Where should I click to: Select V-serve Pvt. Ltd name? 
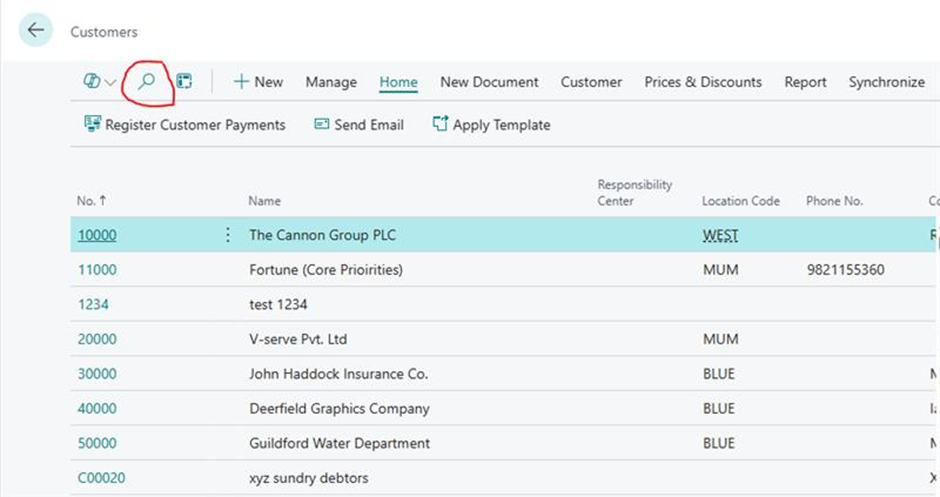coord(298,339)
